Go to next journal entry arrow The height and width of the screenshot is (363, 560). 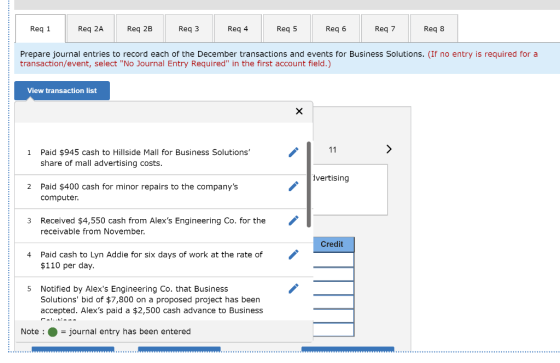point(389,149)
